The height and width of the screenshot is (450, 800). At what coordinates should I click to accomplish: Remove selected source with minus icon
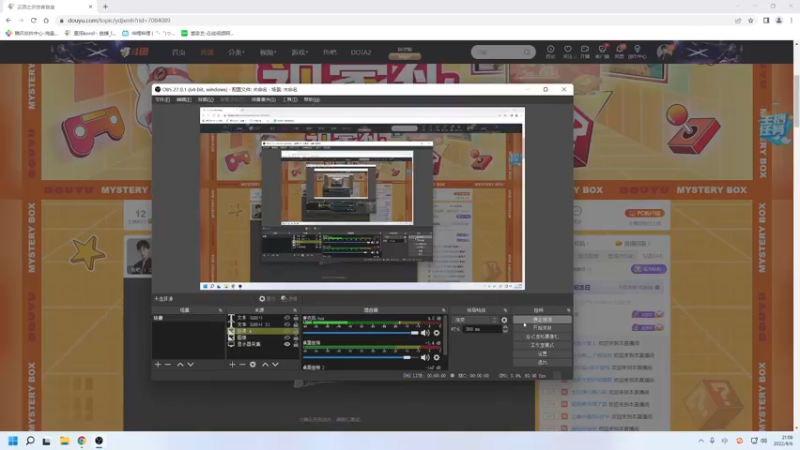pos(242,364)
